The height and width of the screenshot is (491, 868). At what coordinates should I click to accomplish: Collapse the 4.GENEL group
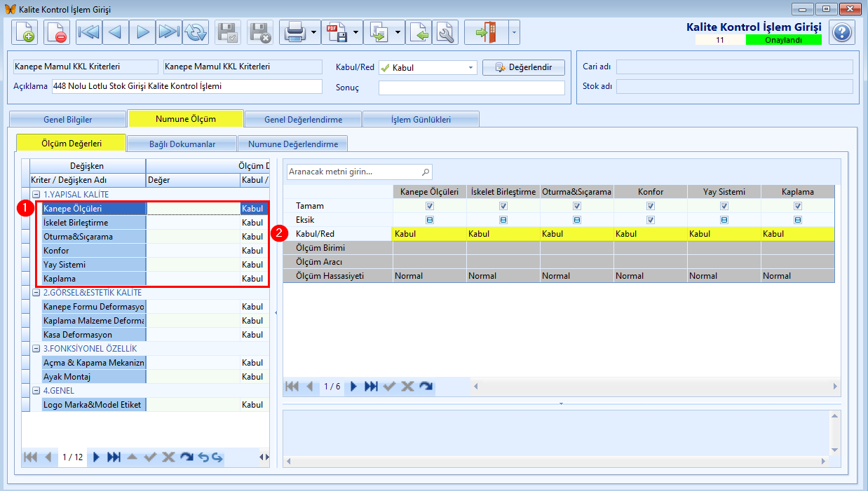36,390
